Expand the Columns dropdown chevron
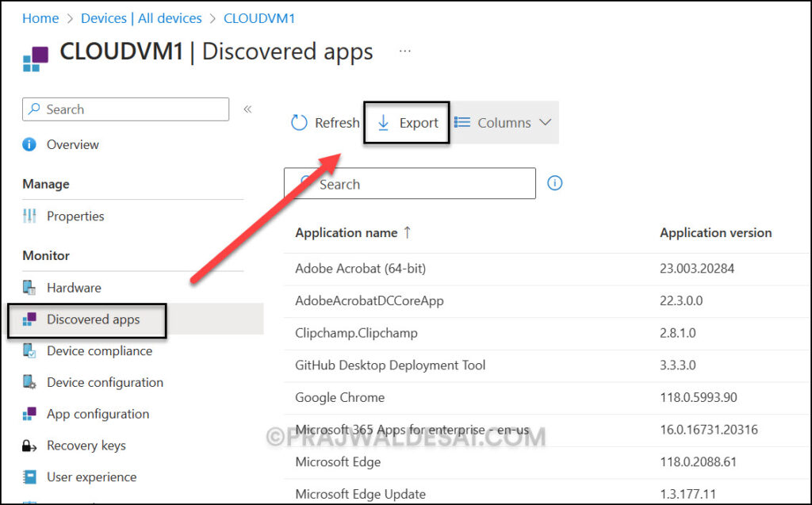812x505 pixels. (545, 122)
